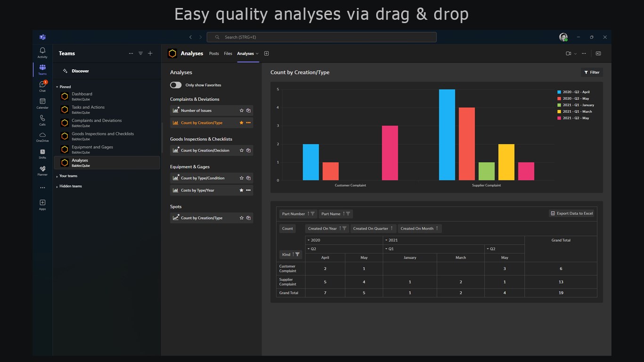
Task: Click the Created On Month field chip
Action: click(420, 229)
